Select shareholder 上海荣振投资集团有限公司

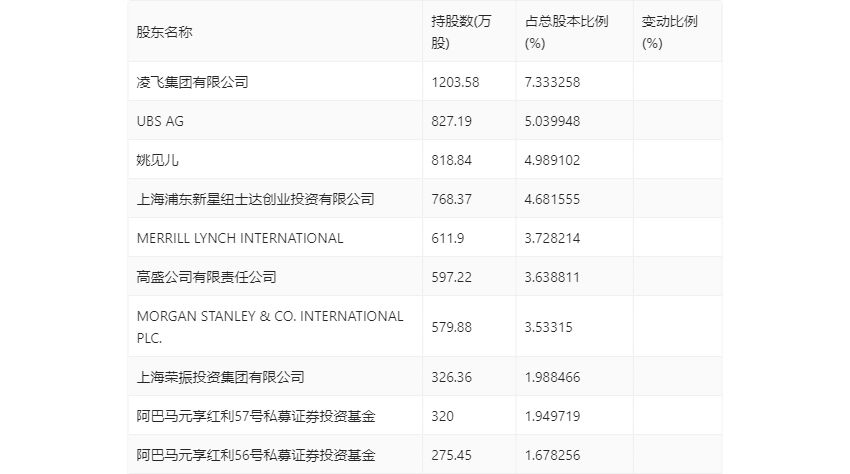(221, 377)
